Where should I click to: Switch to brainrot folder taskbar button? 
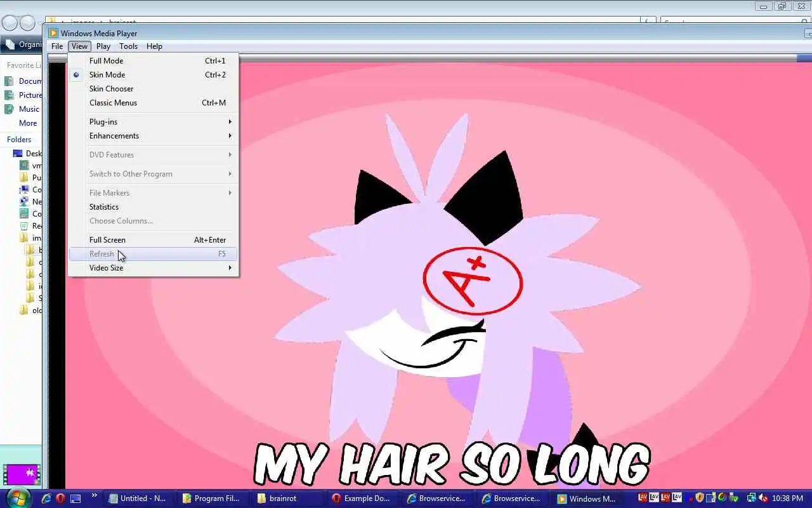tap(287, 498)
